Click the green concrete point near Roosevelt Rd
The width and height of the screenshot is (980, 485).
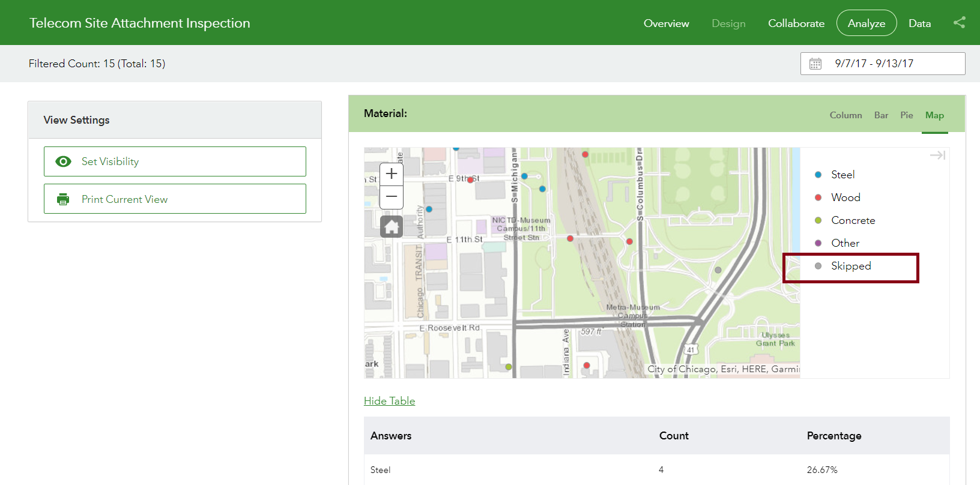coord(509,367)
